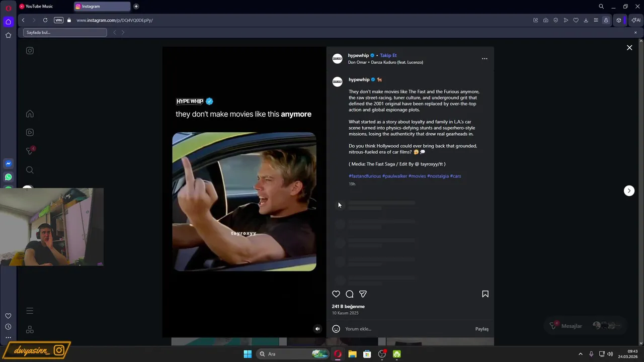Screen dimensions: 644x362
Task: Reload the Instagram page
Action: (45, 20)
